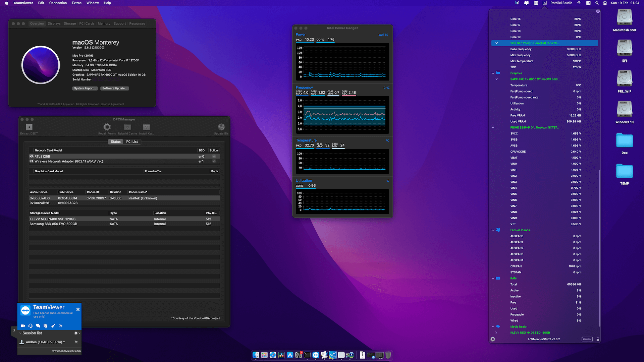Collapse Media health section
This screenshot has width=644, height=362.
pos(493,327)
